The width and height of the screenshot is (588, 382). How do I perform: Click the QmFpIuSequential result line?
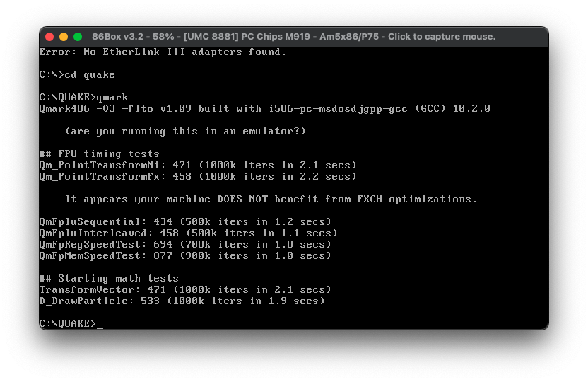point(185,221)
